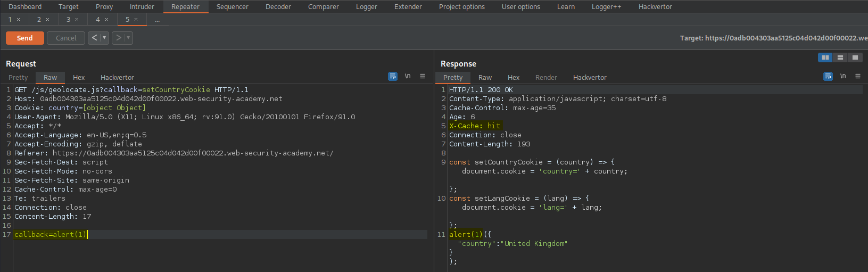Viewport: 868px width, 272px height.
Task: Switch Request view to Hex
Action: pyautogui.click(x=79, y=77)
